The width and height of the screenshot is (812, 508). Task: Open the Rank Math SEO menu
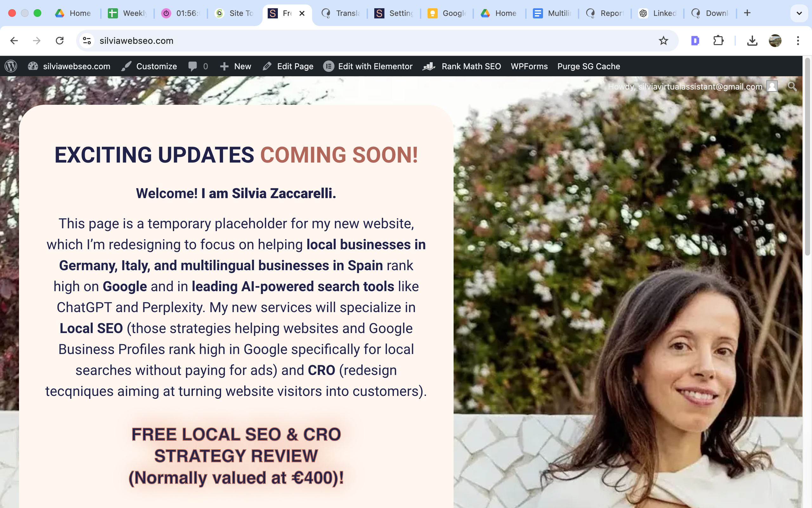[x=462, y=66]
